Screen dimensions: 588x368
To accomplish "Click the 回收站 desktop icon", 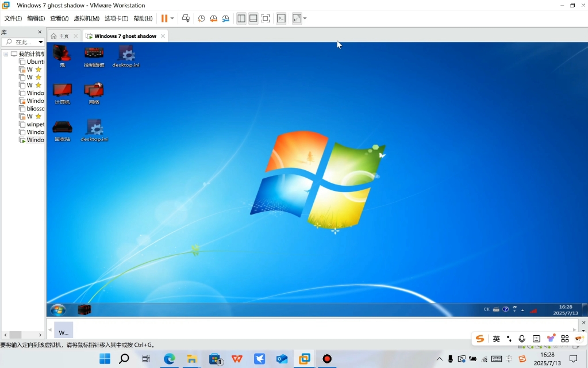I will tap(62, 131).
